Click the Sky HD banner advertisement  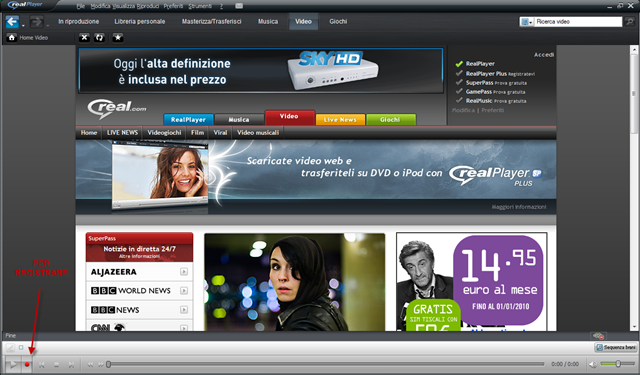[x=261, y=71]
